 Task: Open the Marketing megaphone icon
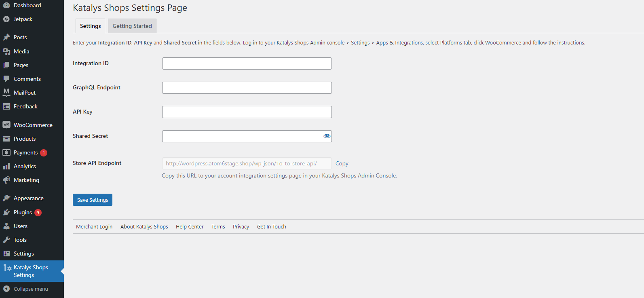6,180
